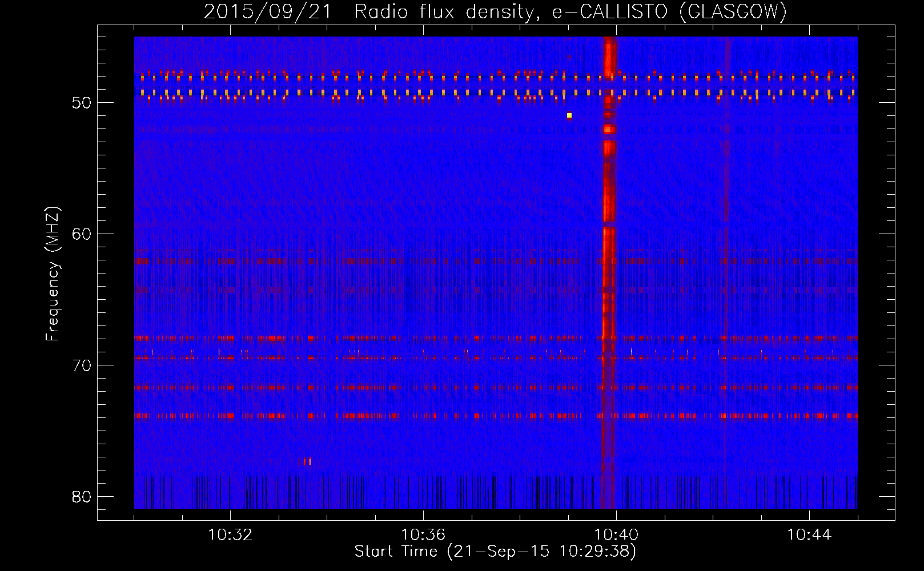Click the '10:44' time tick label
This screenshot has width=924, height=571.
[x=809, y=534]
